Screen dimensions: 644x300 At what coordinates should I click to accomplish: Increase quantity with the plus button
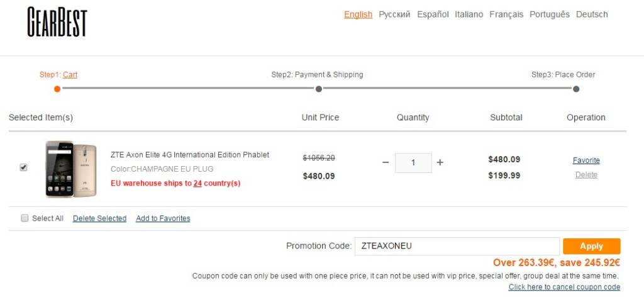pos(440,162)
